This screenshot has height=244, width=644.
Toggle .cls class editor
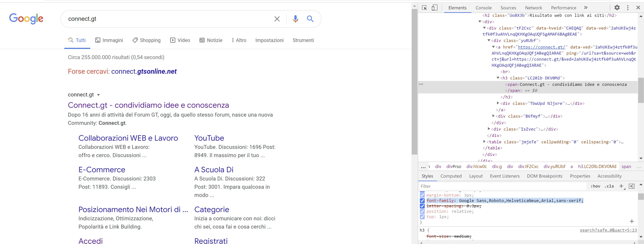click(x=609, y=186)
